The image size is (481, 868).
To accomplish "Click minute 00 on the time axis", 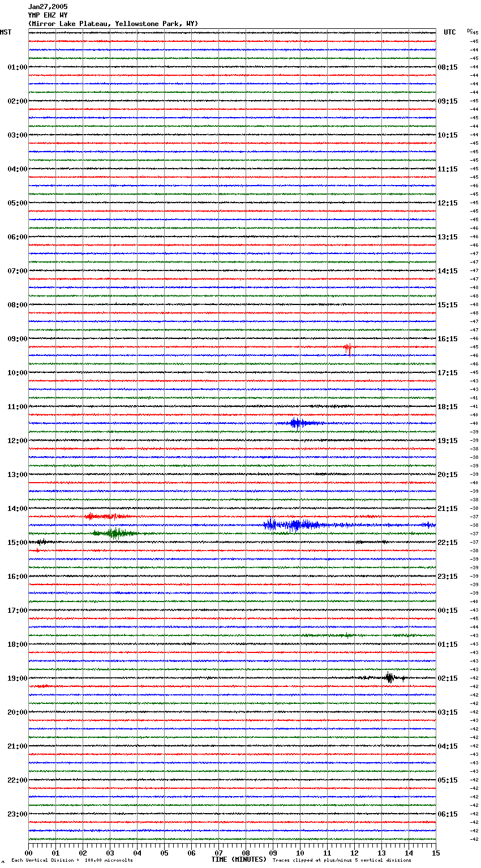I will pos(28,853).
